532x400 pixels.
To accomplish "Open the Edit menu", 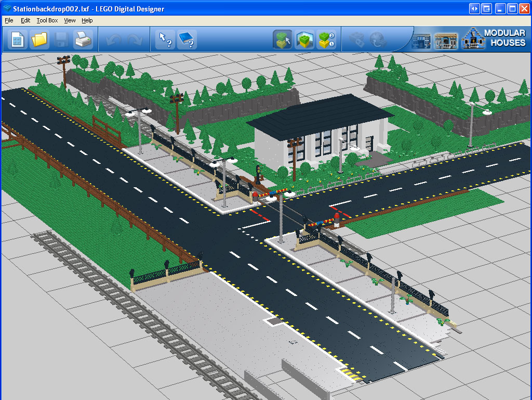I will [25, 20].
